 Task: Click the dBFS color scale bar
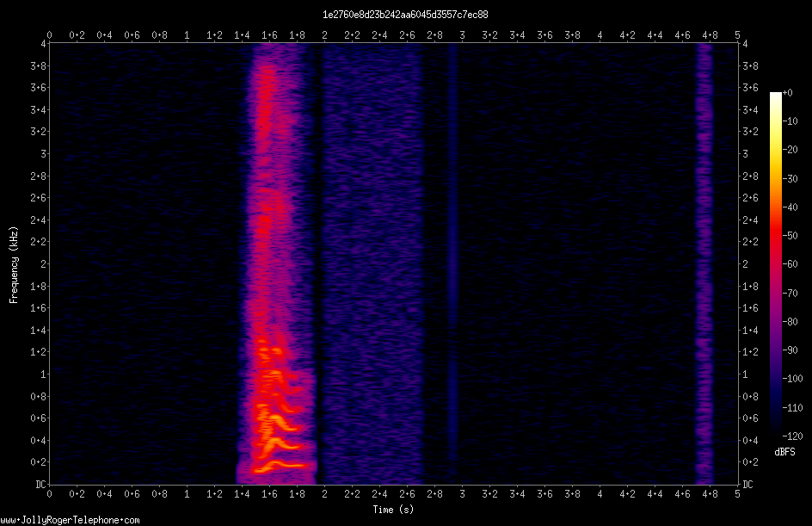(x=775, y=264)
